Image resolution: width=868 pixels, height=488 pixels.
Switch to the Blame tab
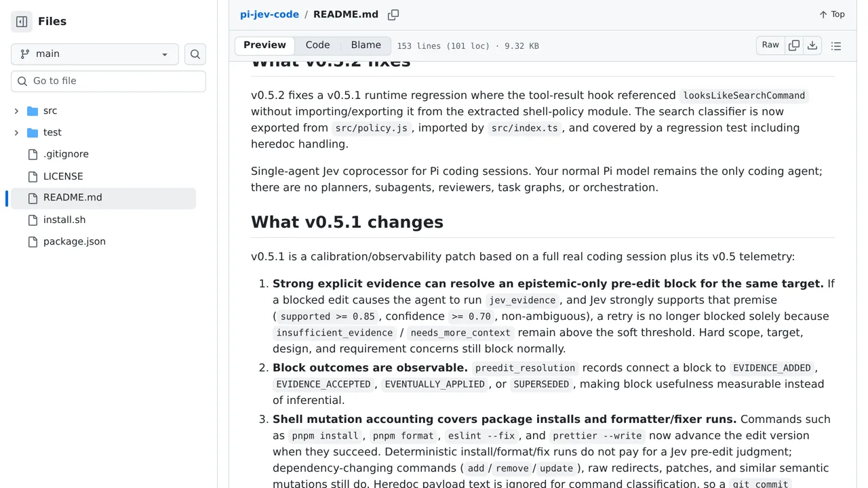[366, 45]
